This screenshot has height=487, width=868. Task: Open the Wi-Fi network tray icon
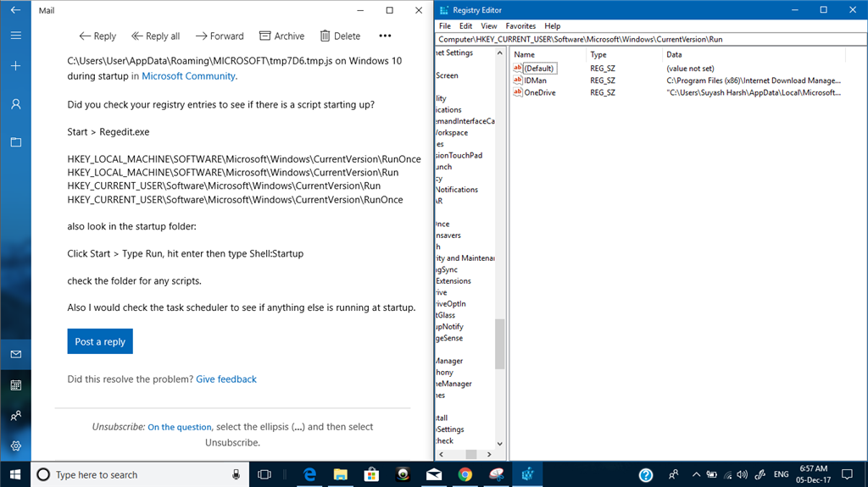pos(727,474)
